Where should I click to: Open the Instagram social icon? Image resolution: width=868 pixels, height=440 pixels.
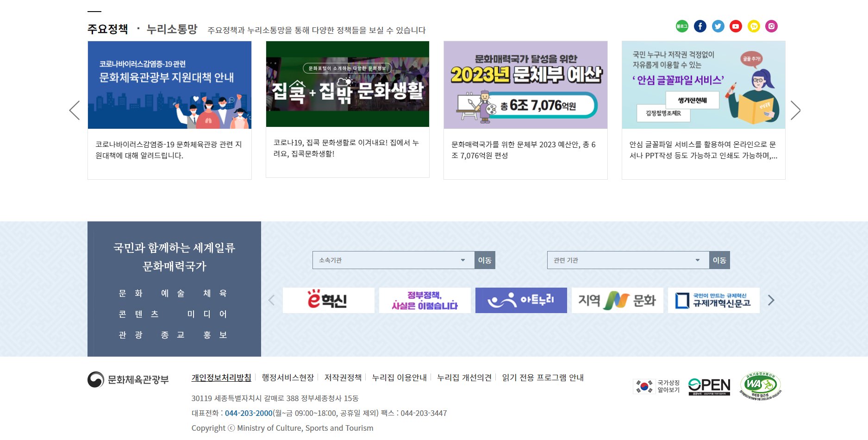pyautogui.click(x=771, y=26)
